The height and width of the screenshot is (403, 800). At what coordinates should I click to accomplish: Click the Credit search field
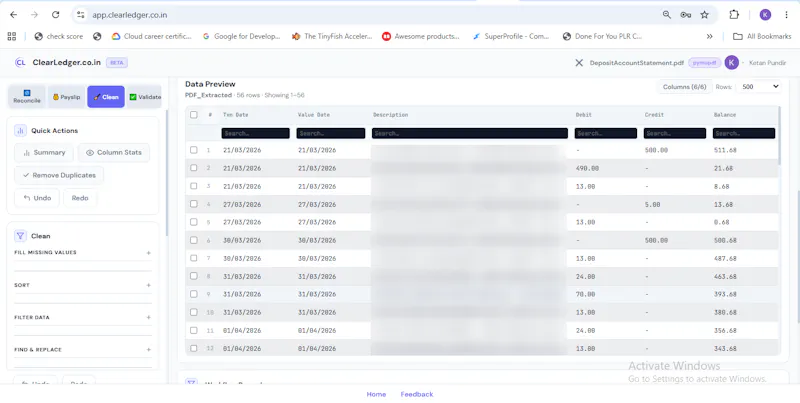pos(674,133)
